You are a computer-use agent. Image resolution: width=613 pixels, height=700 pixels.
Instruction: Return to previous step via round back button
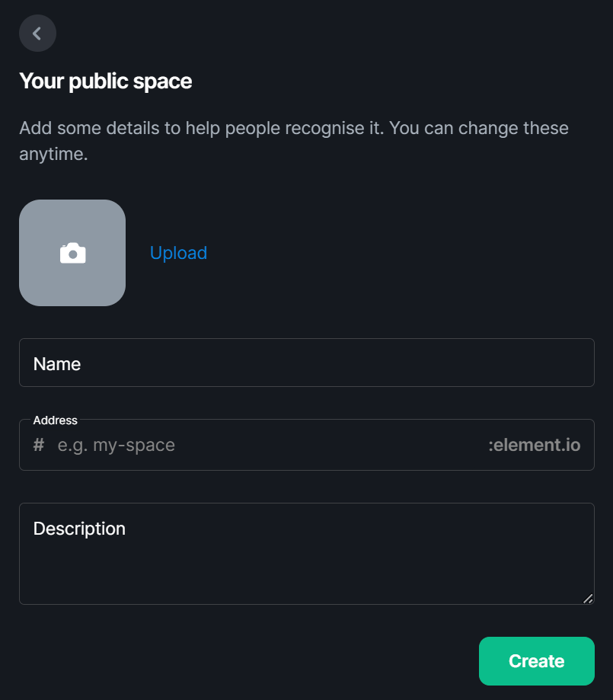coord(37,33)
